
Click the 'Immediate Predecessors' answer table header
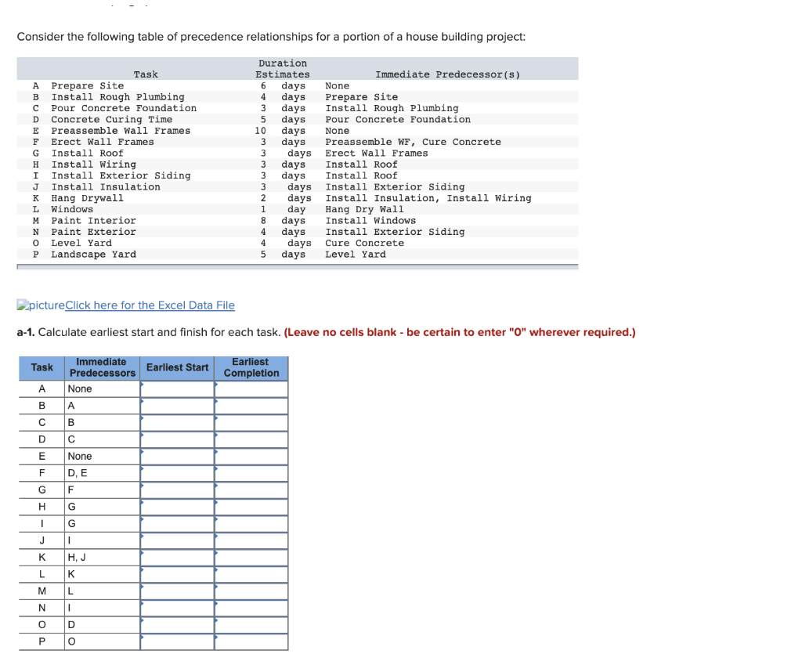103,368
